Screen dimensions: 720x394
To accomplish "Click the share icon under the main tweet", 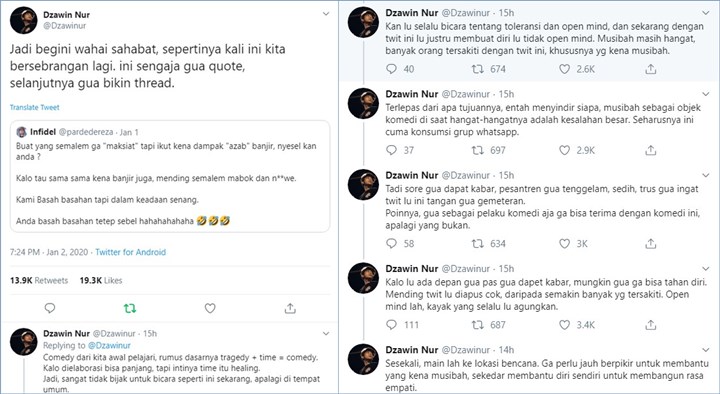I will (x=290, y=308).
